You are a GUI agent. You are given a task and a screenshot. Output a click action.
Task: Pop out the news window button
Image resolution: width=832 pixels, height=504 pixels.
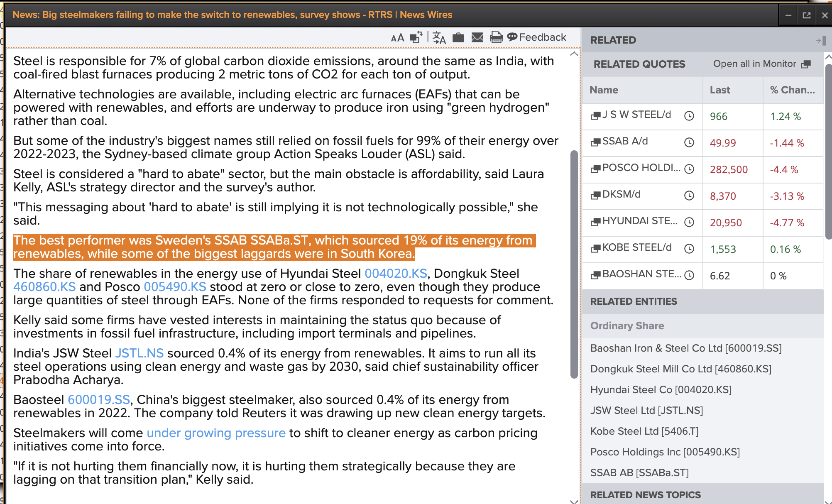tap(807, 15)
